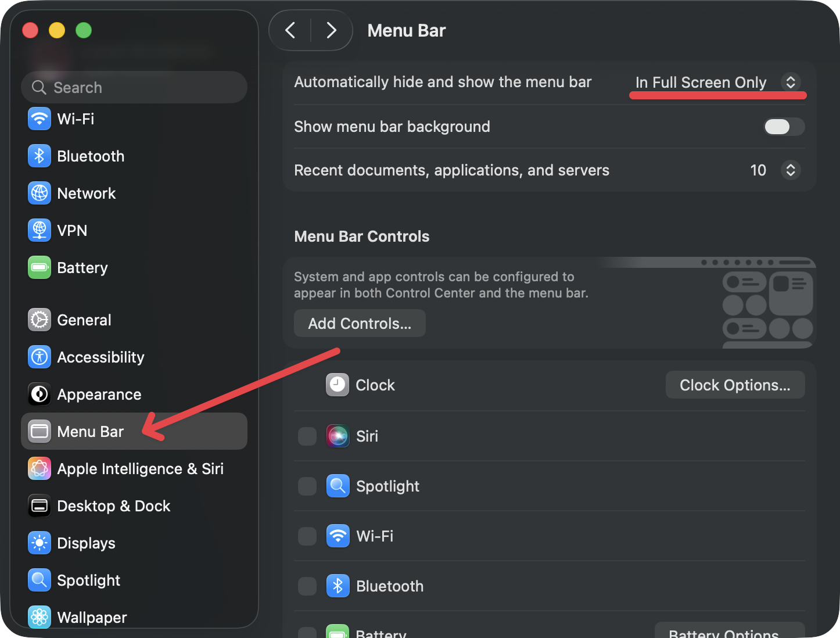Image resolution: width=840 pixels, height=638 pixels.
Task: Click 'Automatically hide and show the menu bar'
Action: pyautogui.click(x=443, y=82)
